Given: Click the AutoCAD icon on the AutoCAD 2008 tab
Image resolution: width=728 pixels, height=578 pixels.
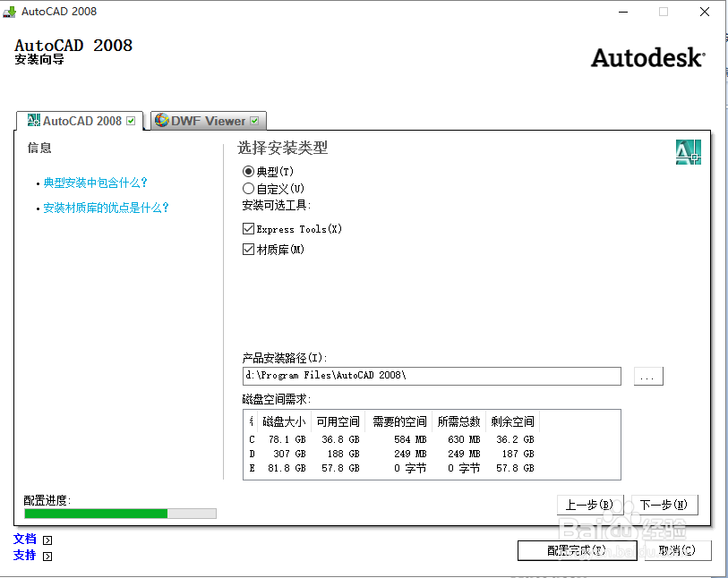Looking at the screenshot, I should click(32, 119).
